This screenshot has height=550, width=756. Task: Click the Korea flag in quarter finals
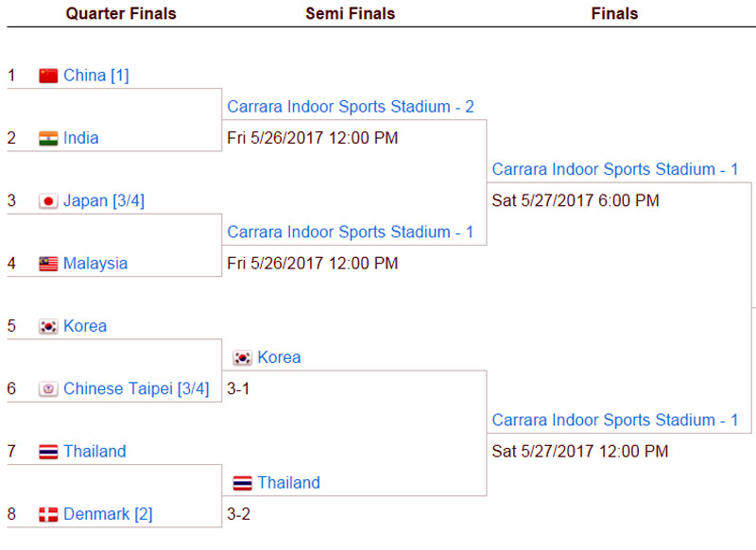[48, 326]
